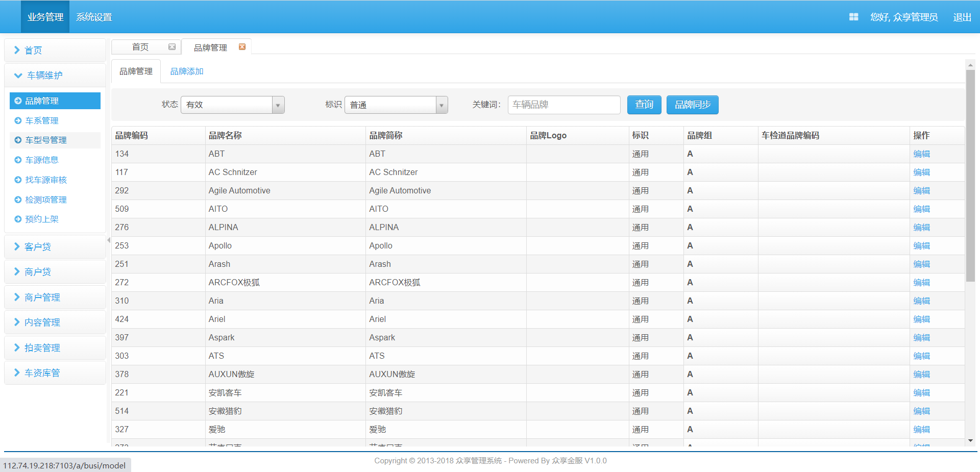
Task: Click the circle arrow icon beside 车系管理
Action: pyautogui.click(x=18, y=121)
